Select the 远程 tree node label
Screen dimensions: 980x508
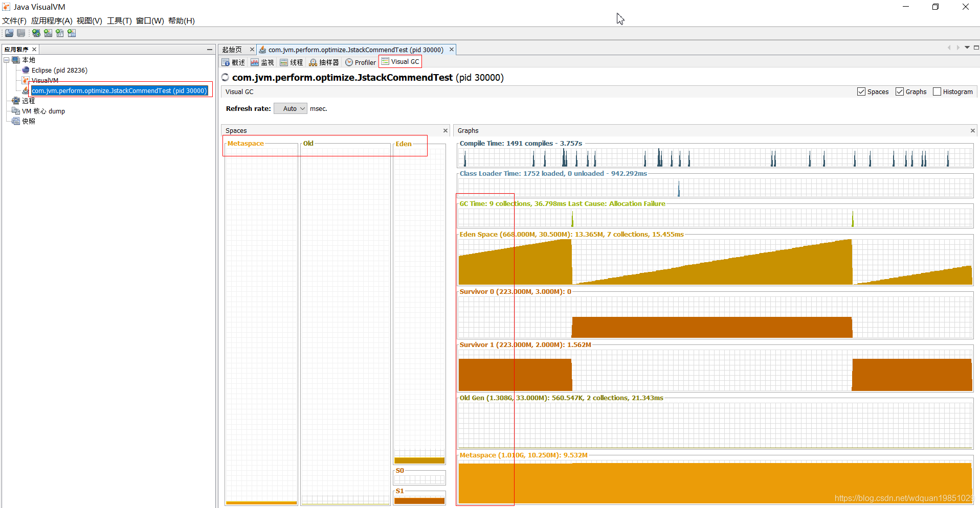[x=29, y=101]
